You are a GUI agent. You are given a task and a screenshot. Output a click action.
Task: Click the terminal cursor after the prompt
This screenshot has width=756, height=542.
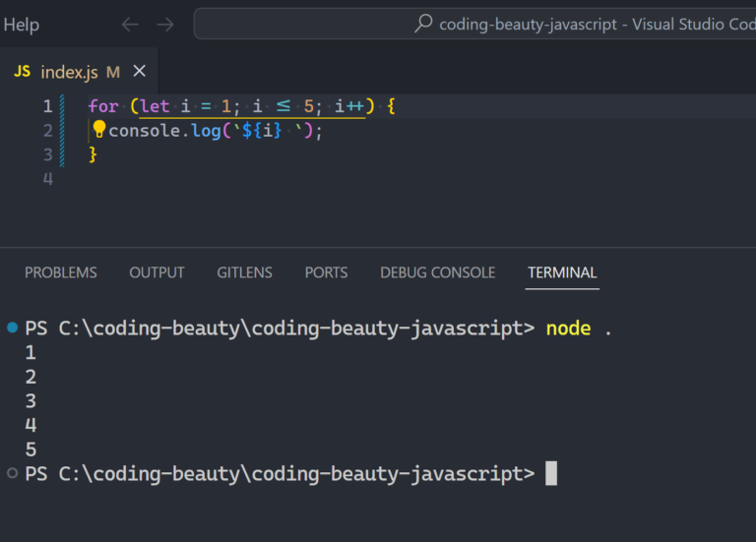[551, 474]
